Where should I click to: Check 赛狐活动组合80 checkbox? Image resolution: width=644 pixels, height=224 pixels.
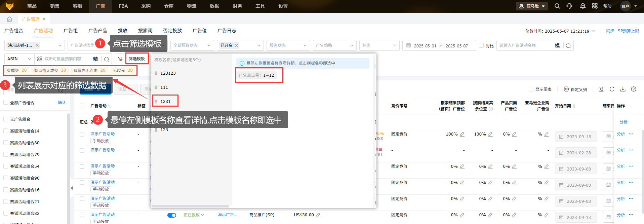[6, 143]
